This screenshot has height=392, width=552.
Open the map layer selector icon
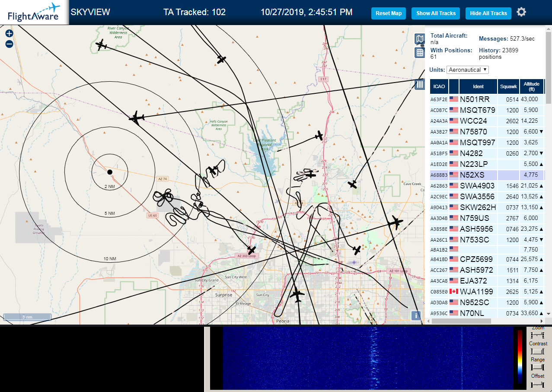[x=419, y=39]
